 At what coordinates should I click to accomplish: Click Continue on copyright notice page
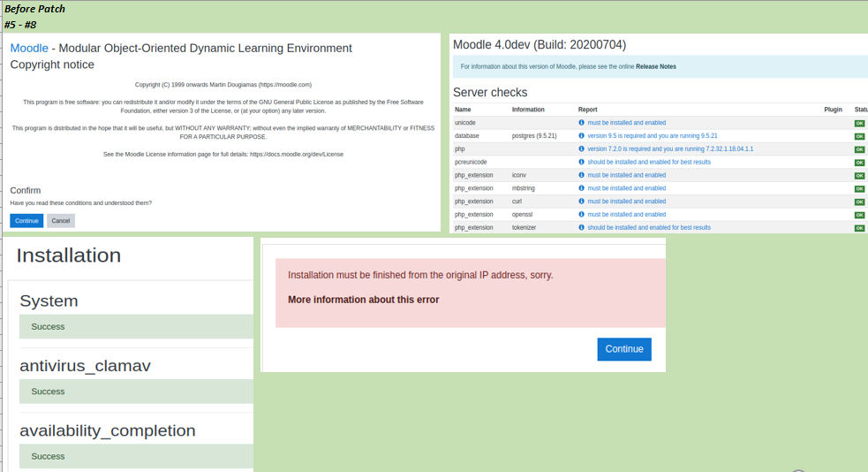(26, 220)
